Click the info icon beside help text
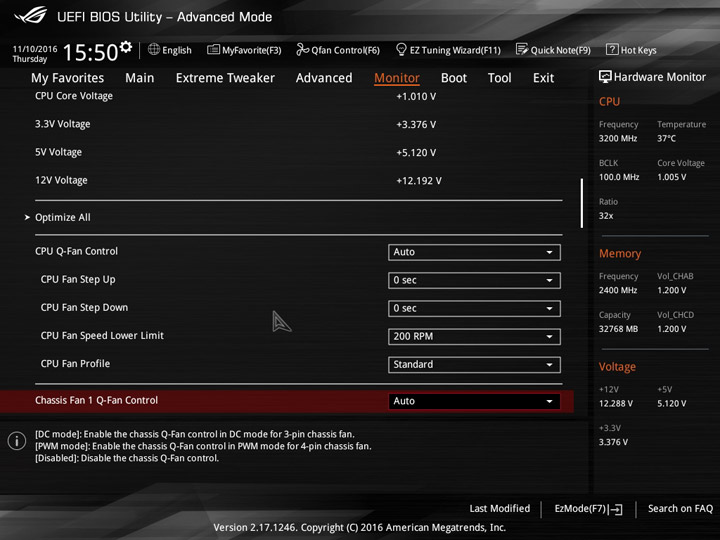 click(x=17, y=441)
